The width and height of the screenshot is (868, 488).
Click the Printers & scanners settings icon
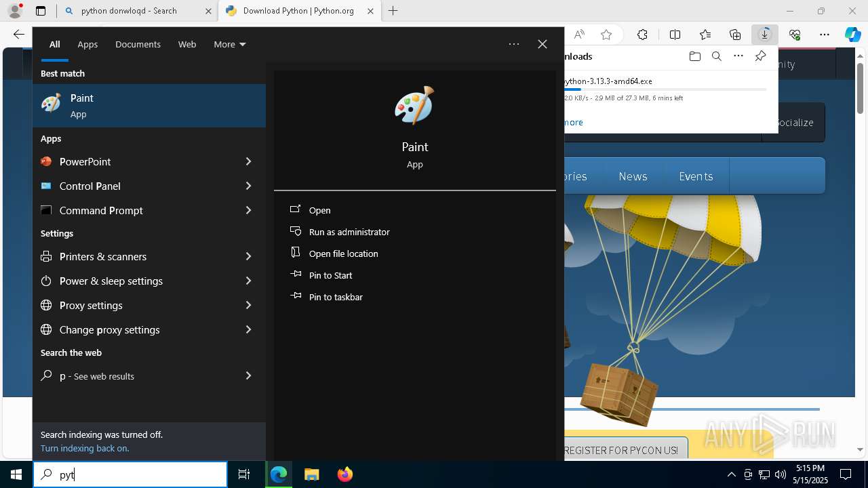[x=46, y=256]
